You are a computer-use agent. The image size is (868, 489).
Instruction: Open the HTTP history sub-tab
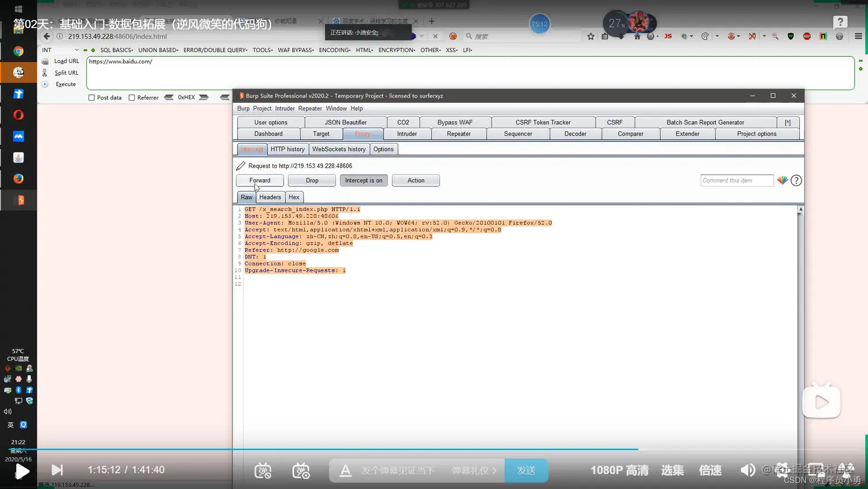pyautogui.click(x=288, y=149)
